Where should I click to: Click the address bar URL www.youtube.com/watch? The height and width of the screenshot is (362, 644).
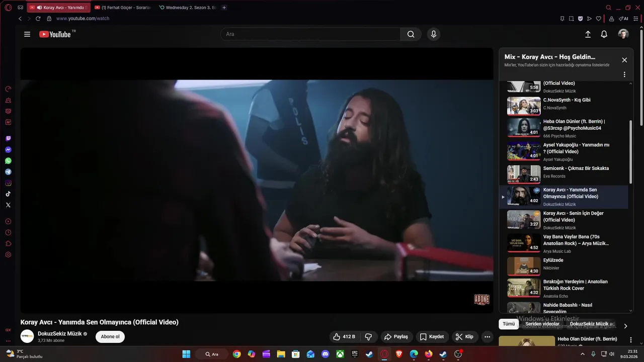click(83, 19)
